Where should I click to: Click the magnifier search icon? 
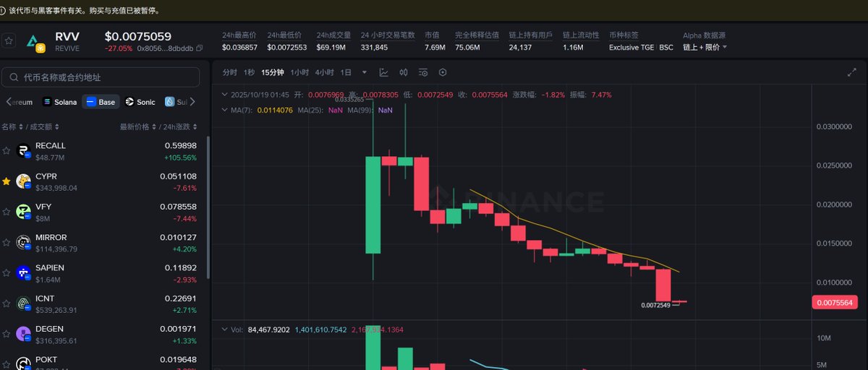(14, 77)
